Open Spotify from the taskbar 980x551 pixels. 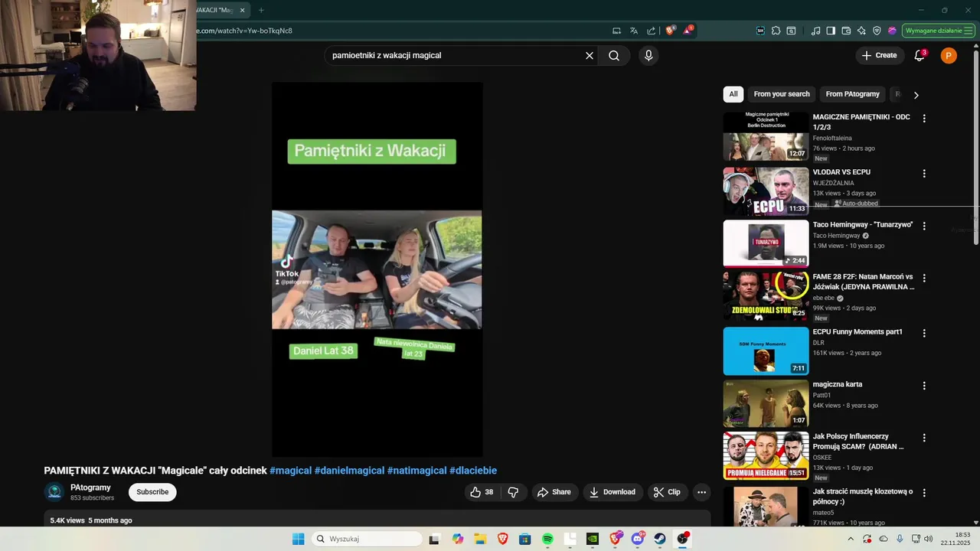point(547,539)
